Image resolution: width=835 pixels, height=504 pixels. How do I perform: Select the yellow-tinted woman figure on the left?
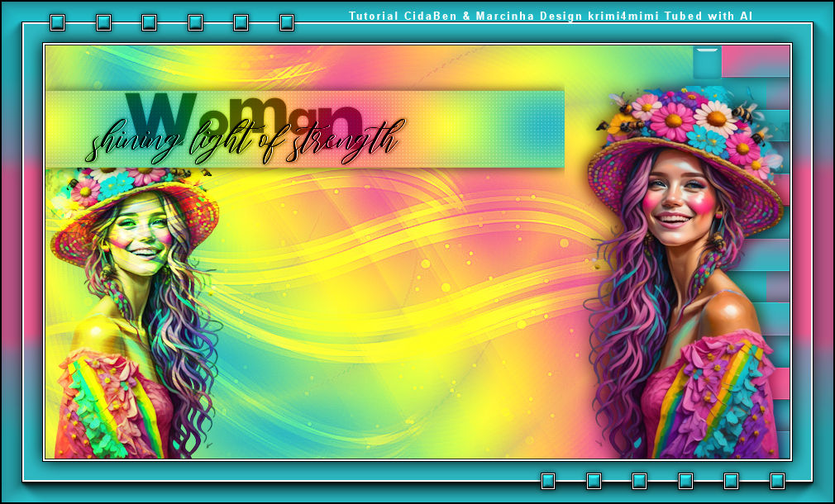coord(136,313)
